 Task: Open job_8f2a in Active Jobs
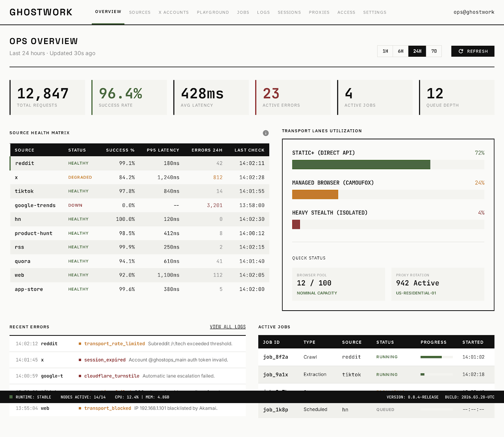[x=276, y=357]
